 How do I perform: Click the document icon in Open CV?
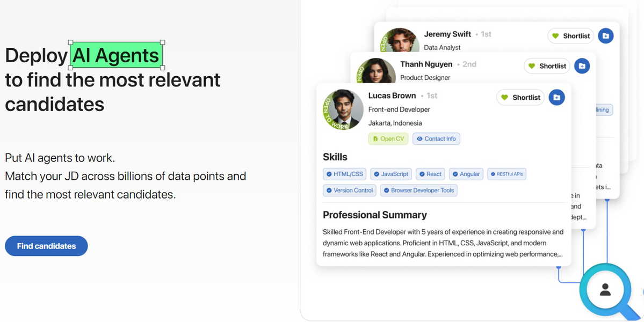[375, 139]
